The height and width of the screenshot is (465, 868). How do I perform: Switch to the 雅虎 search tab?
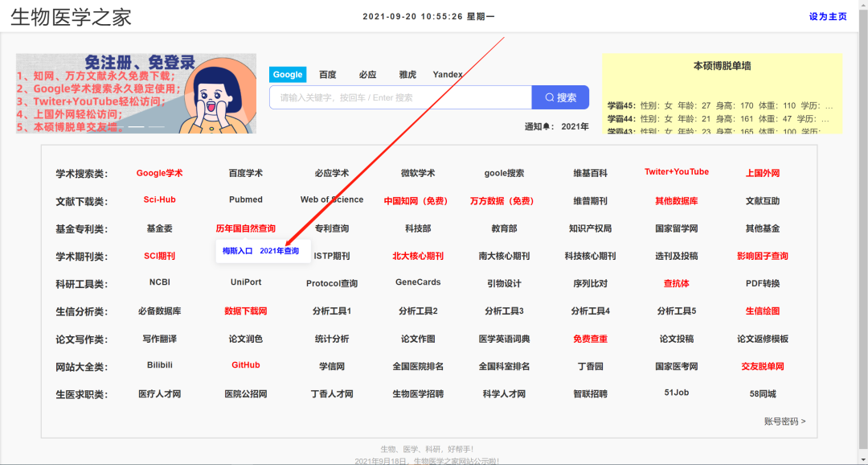click(x=408, y=74)
